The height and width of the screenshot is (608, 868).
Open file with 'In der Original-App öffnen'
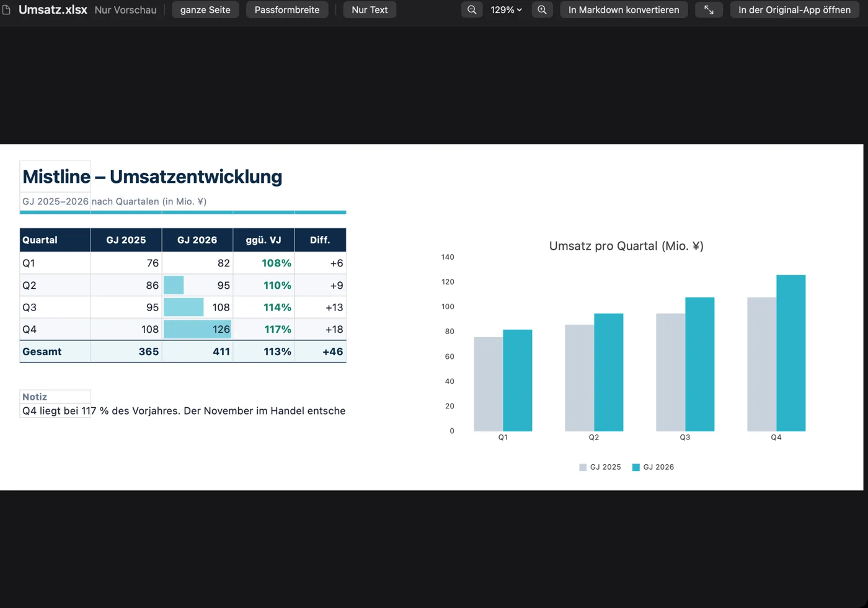point(794,10)
